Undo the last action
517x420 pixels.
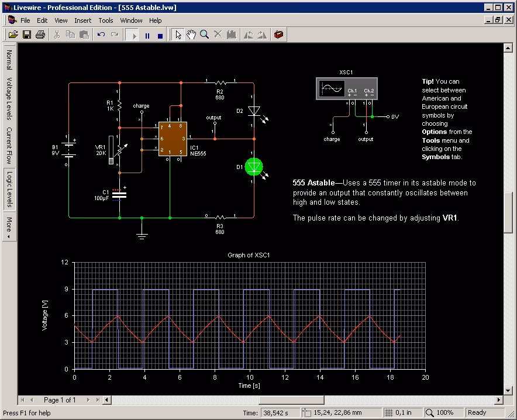tap(101, 35)
